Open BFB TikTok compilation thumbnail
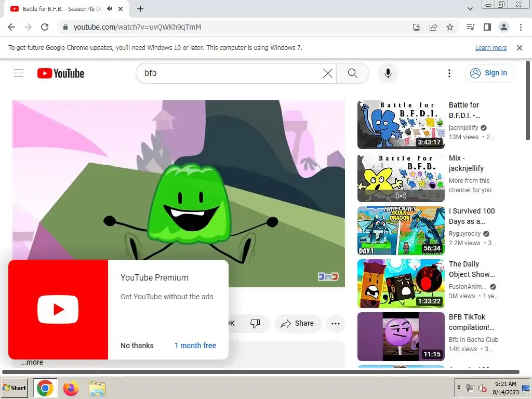The image size is (532, 399). coord(401,337)
